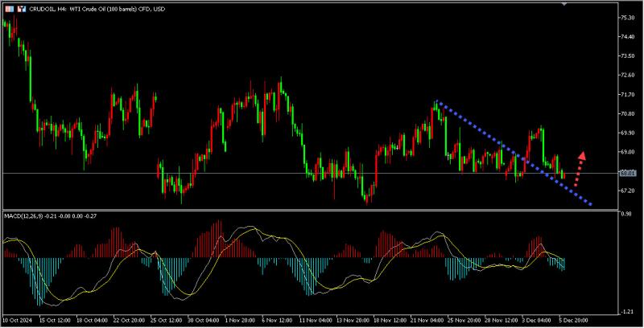Click the '1 Nov 20:00' time axis label
The height and width of the screenshot is (328, 644).
click(x=240, y=320)
